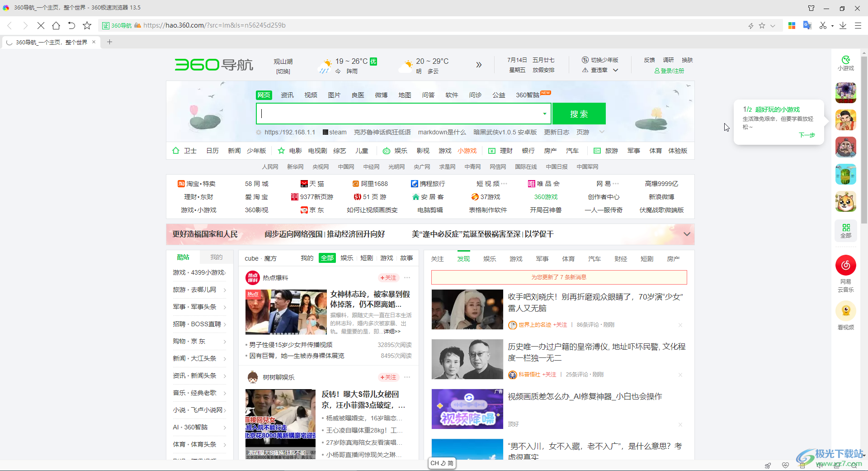Expand the hot search terms chevron
Screen dimensions: 868x471
(x=602, y=132)
